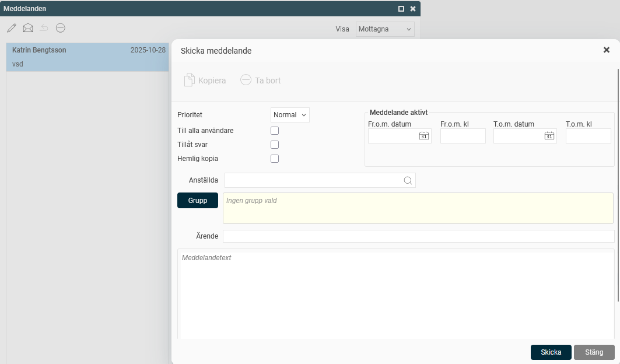
Task: Click the delete message minus-circle icon
Action: pyautogui.click(x=61, y=28)
